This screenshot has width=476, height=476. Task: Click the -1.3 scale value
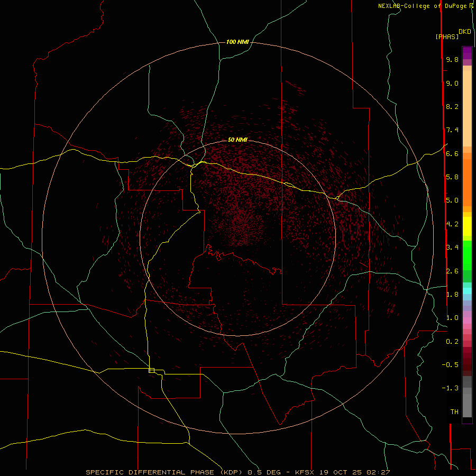(450, 388)
